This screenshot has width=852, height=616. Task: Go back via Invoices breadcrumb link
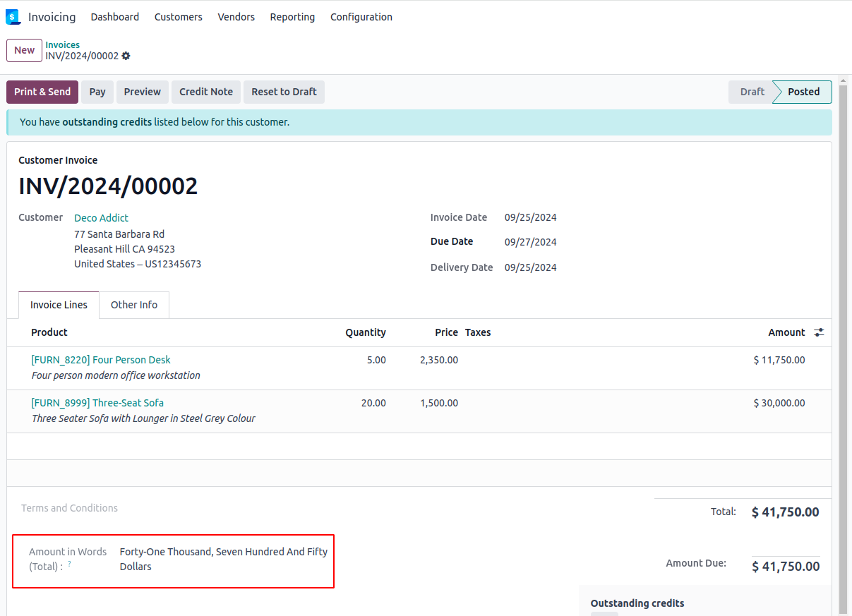pos(63,44)
